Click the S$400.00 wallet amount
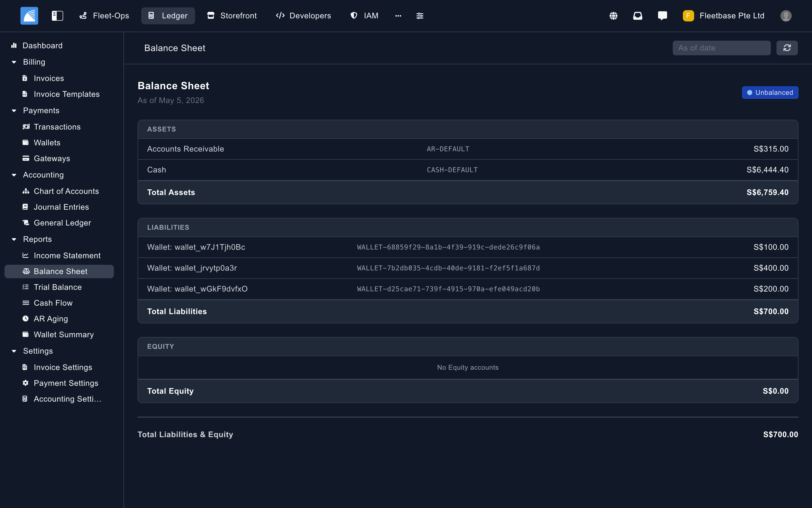This screenshot has width=812, height=508. (x=771, y=268)
